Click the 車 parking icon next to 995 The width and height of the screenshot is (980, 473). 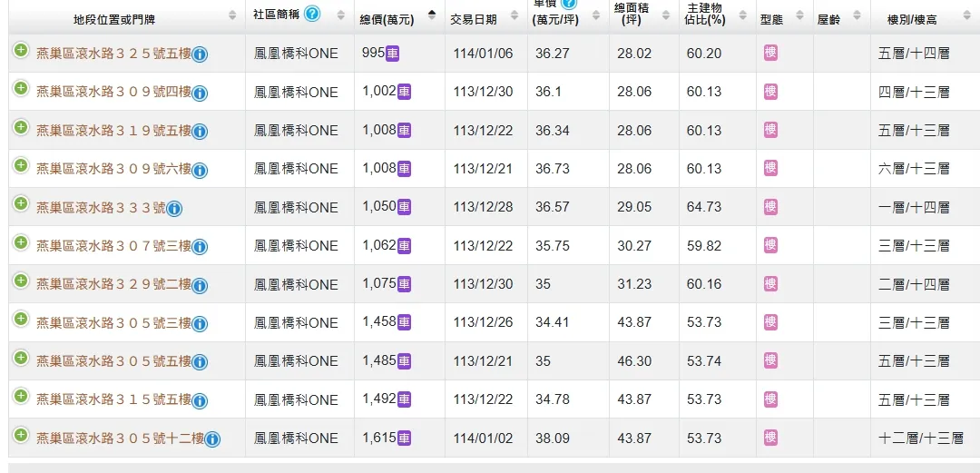(x=393, y=54)
